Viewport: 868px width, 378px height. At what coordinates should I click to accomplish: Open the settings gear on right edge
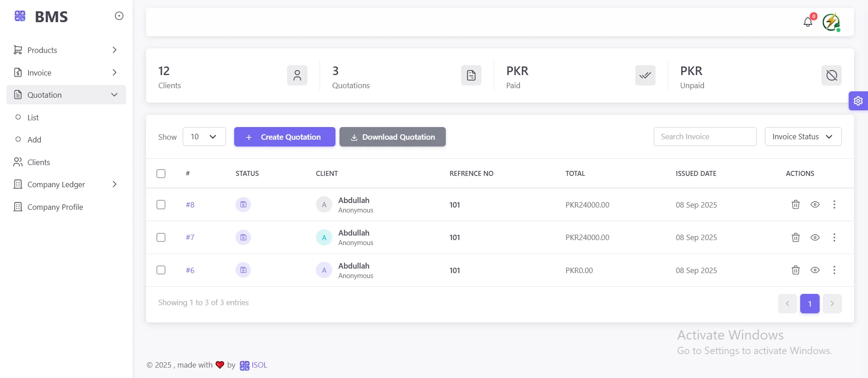coord(858,101)
